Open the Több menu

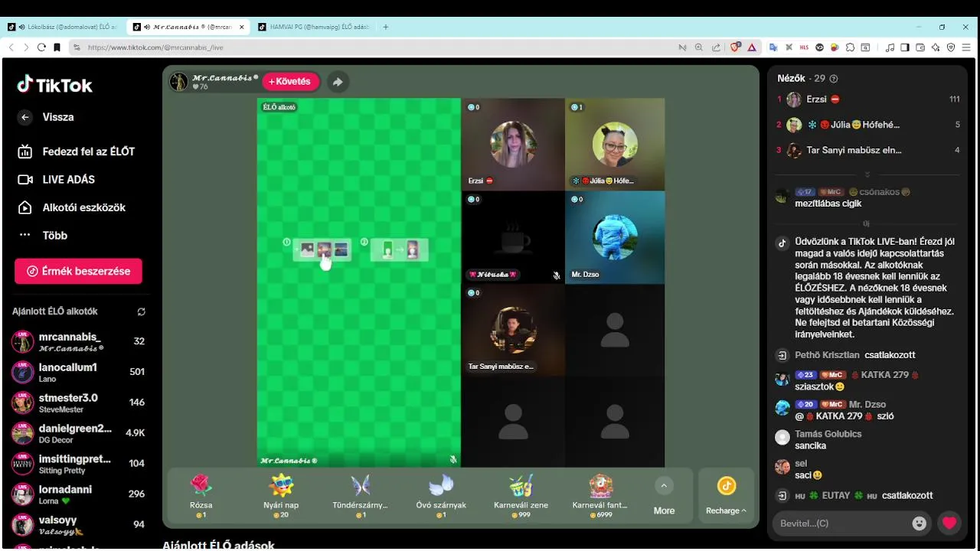click(44, 236)
